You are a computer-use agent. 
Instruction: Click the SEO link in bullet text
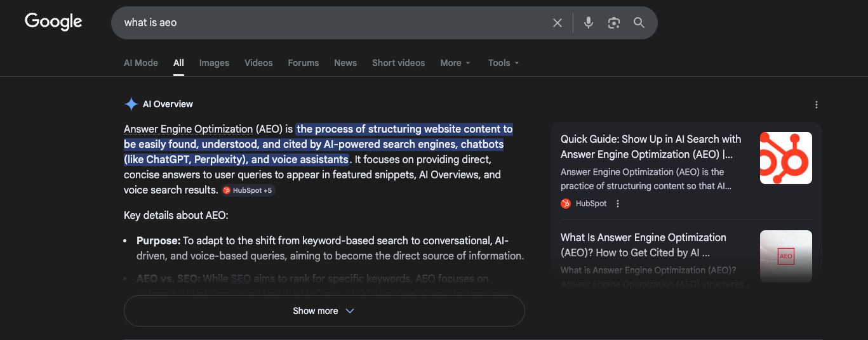241,278
